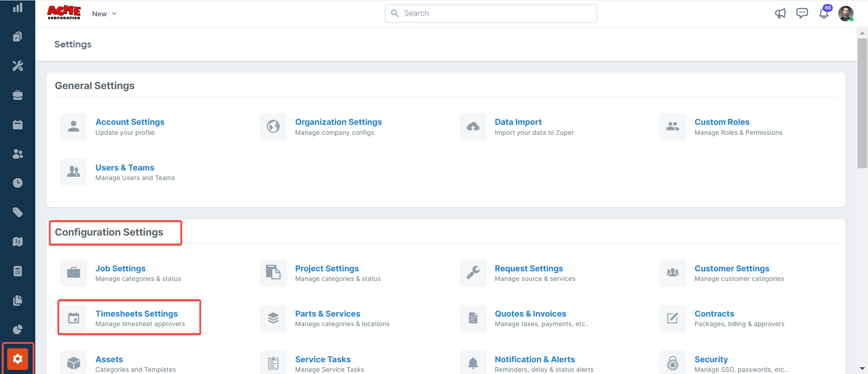
Task: Open Quotes & Invoices settings
Action: (x=530, y=314)
